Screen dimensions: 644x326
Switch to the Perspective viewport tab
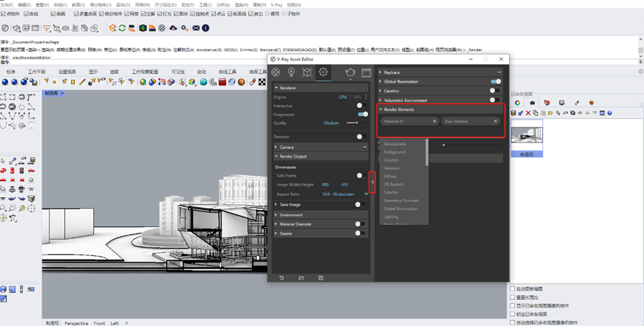[76, 323]
